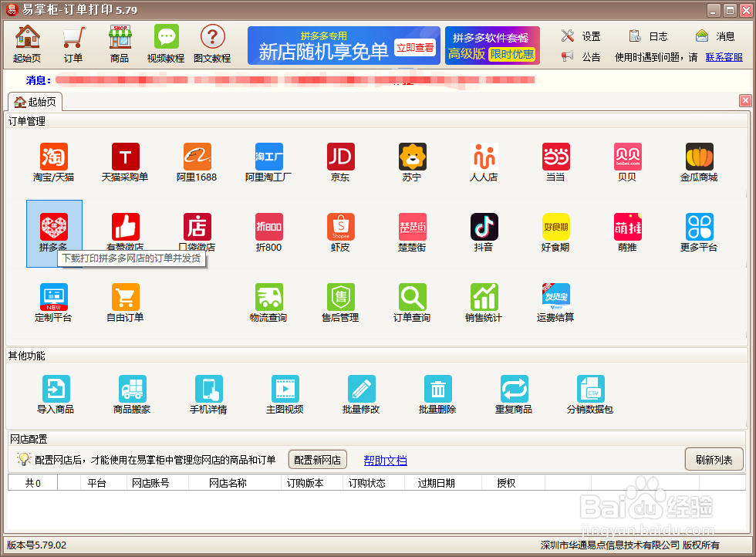
Task: Open the 定制平台 NEW icon
Action: pyautogui.click(x=53, y=303)
